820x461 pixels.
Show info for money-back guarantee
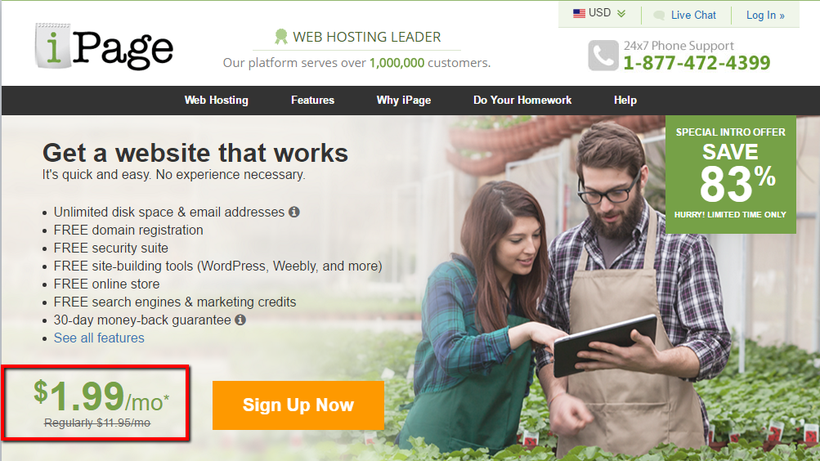tap(240, 319)
